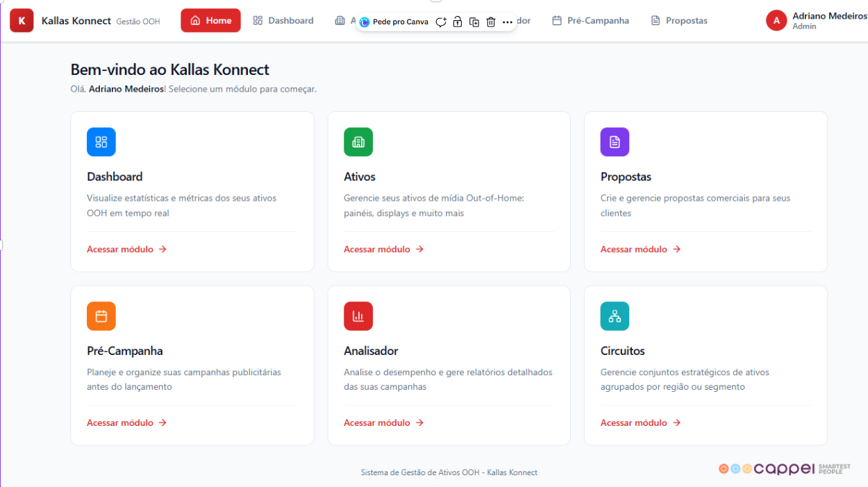Open Pré-Campanha from the top navigation
Viewport: 868px width, 487px height.
pos(590,21)
